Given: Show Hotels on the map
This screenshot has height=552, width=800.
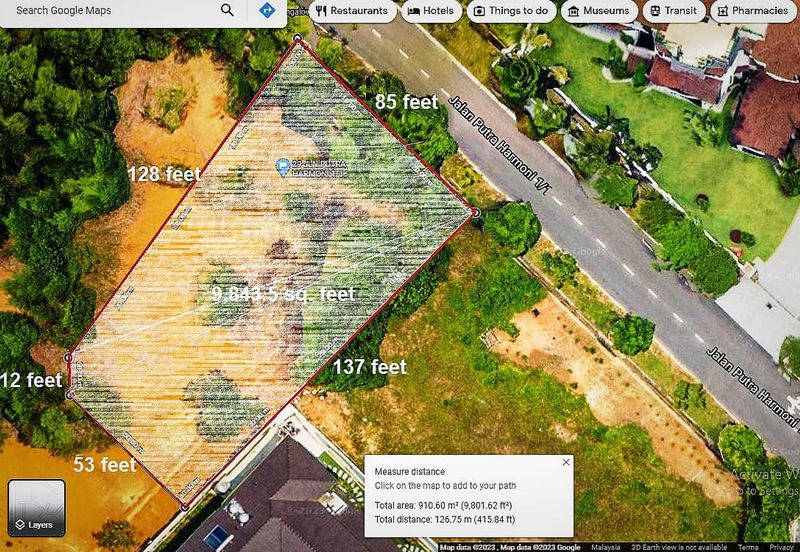Looking at the screenshot, I should (x=430, y=11).
